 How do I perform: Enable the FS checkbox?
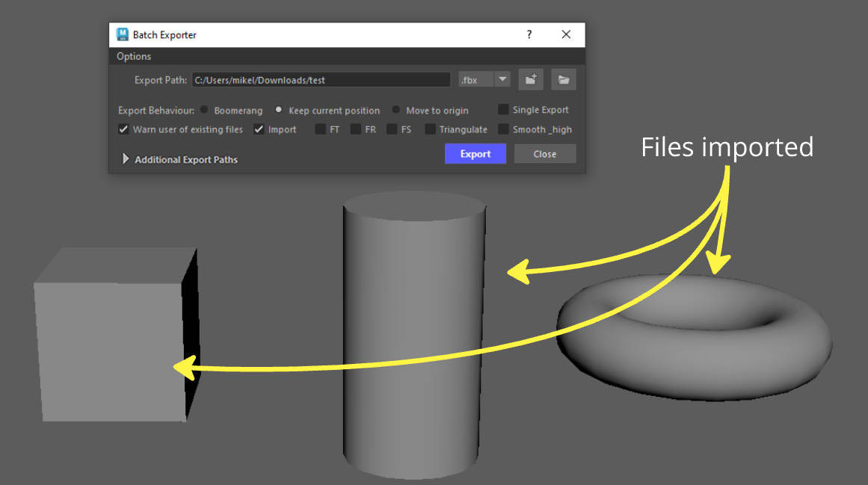(391, 129)
